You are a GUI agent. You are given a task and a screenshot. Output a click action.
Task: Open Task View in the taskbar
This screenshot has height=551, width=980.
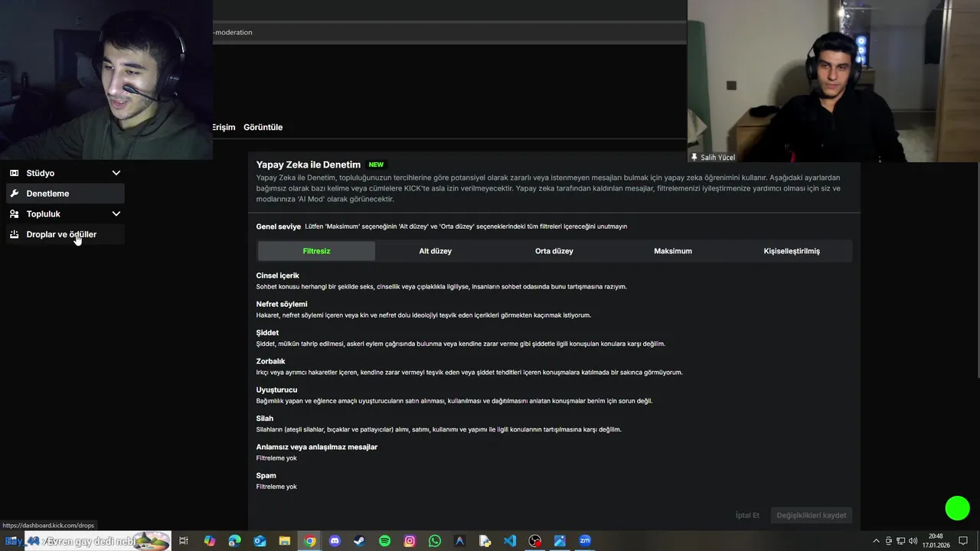(x=184, y=541)
